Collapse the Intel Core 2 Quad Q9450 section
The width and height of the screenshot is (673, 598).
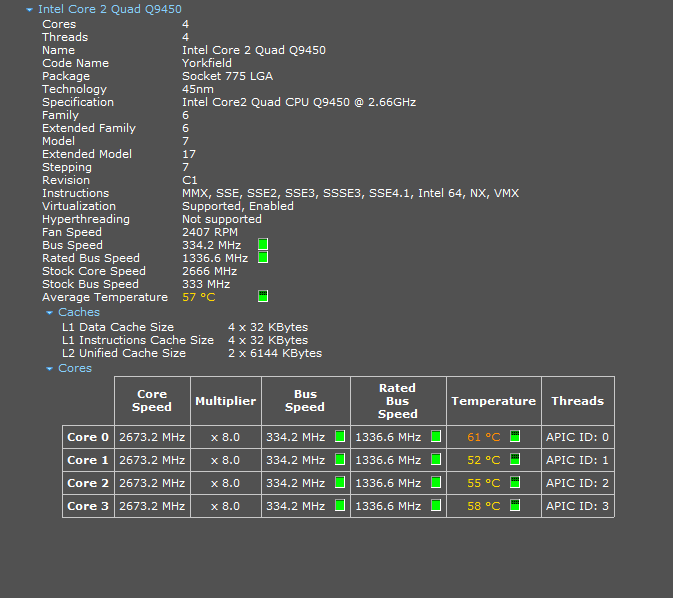(29, 9)
